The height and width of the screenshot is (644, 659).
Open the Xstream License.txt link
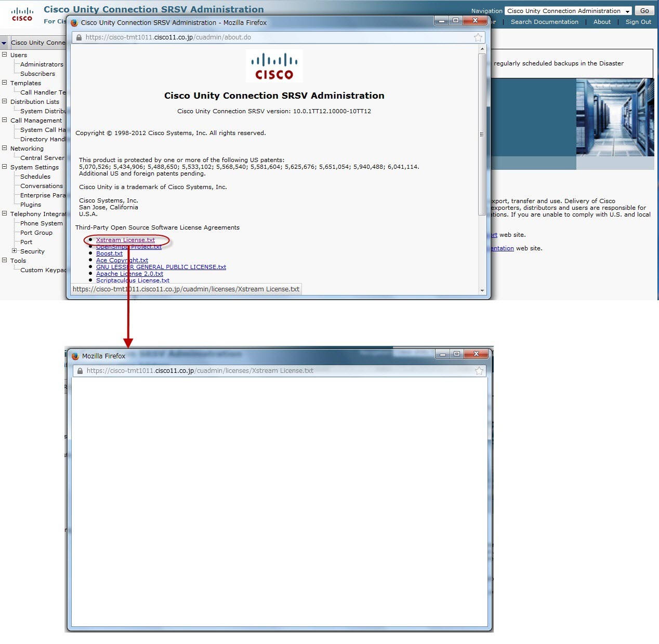click(125, 240)
